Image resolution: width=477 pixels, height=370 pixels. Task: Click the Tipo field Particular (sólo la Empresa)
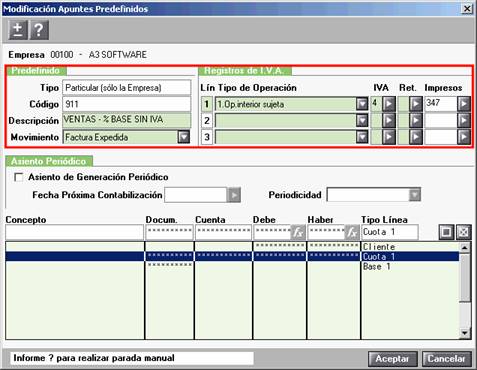click(x=127, y=88)
